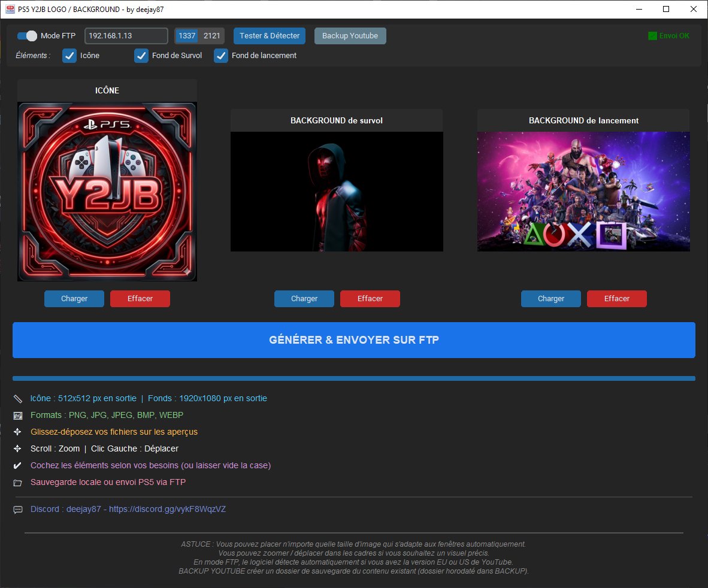Click Charger under BACKGROUND de lancement

pyautogui.click(x=551, y=299)
